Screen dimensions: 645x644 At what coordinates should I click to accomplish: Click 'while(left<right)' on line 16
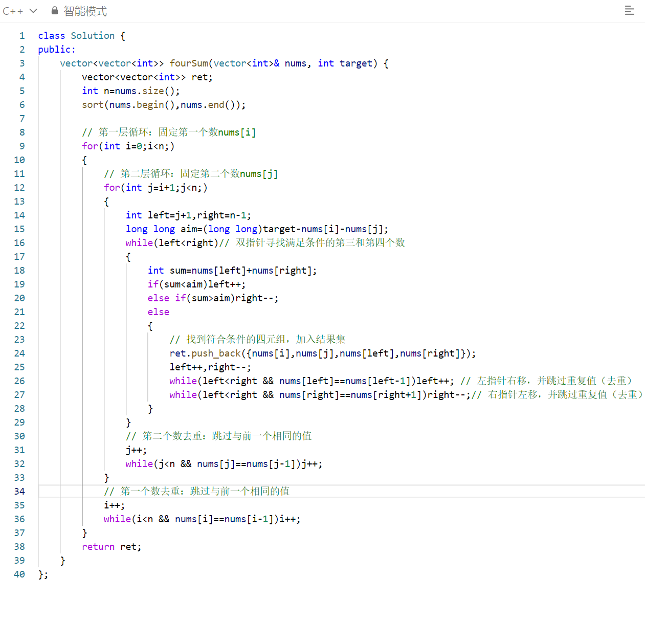[172, 243]
